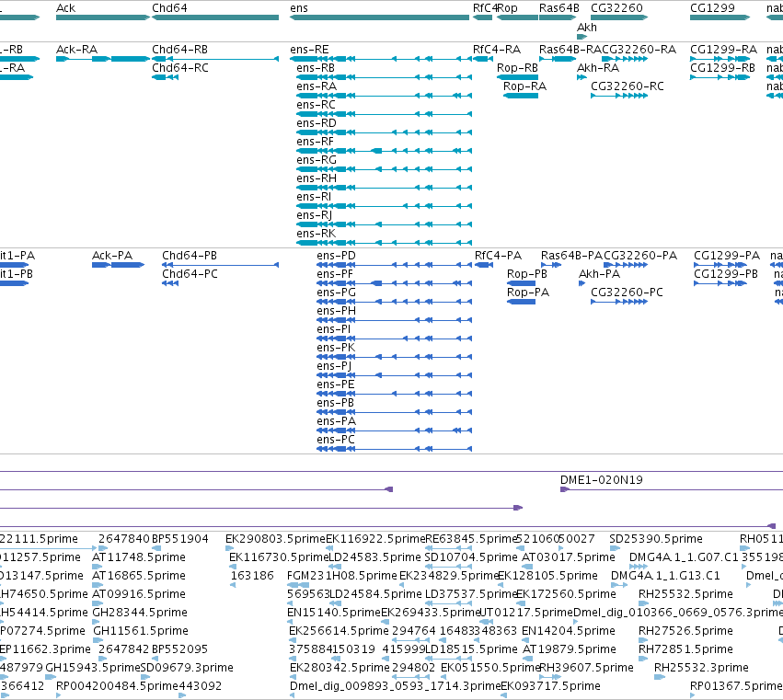Viewport: 783px width, 700px height.
Task: Select the ens-PE protein label
Action: pyautogui.click(x=336, y=384)
